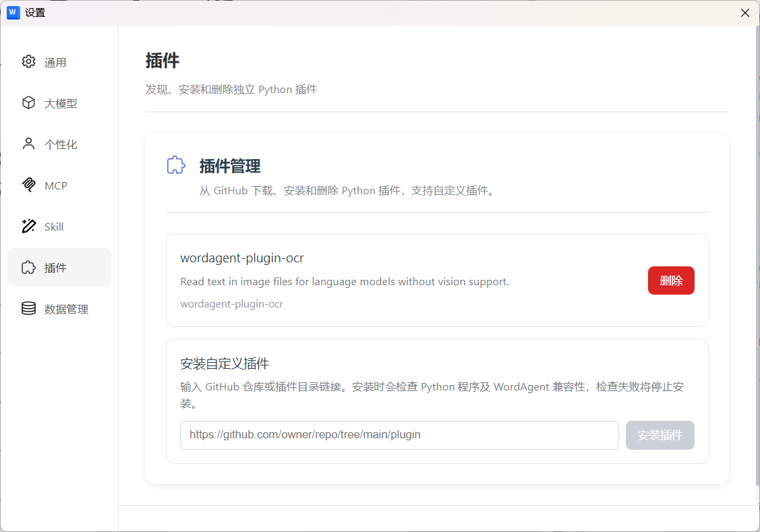
Task: Close the 设置 window
Action: (x=745, y=13)
